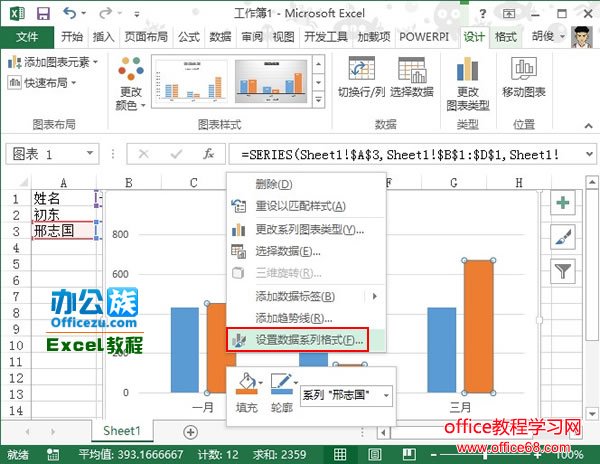
Task: Click Change Chart Type icon
Action: (x=468, y=69)
